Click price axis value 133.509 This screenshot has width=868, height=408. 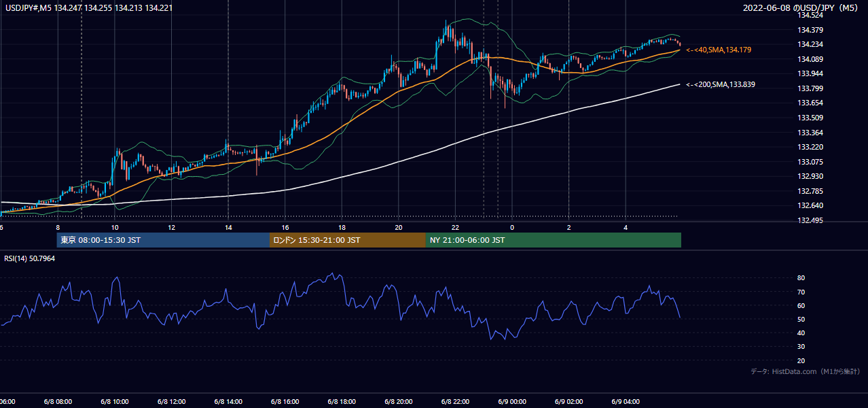coord(810,118)
